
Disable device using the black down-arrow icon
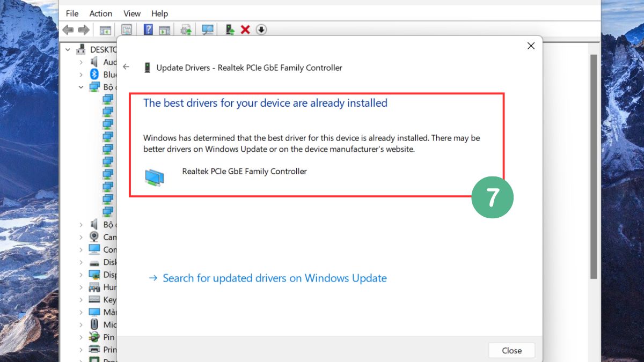tap(261, 30)
